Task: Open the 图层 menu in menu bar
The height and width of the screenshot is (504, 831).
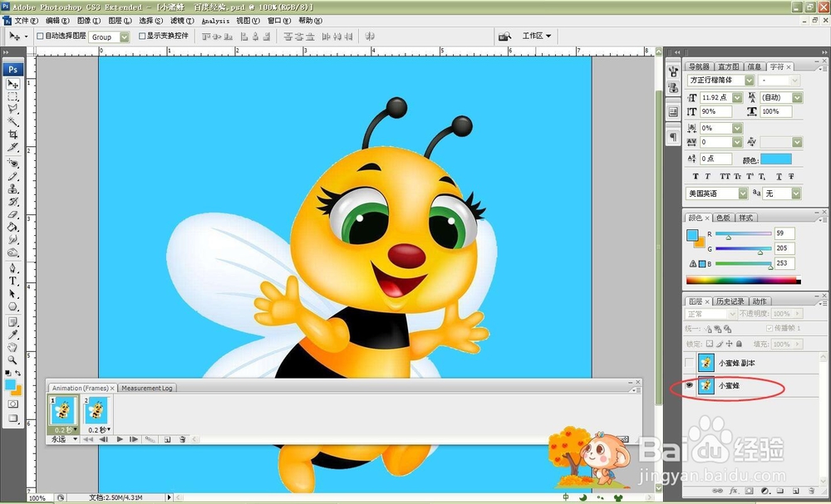Action: point(120,21)
